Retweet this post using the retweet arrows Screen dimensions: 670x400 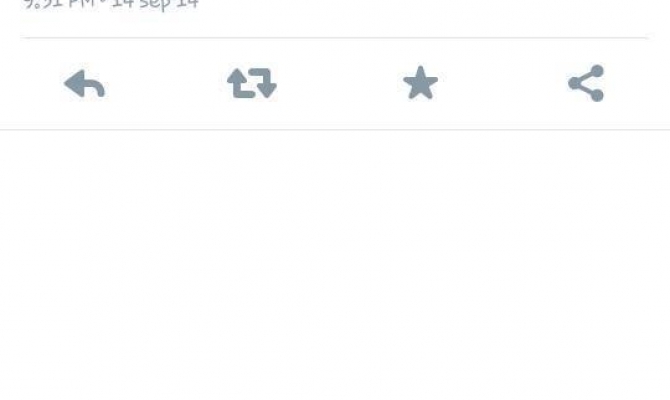point(252,83)
